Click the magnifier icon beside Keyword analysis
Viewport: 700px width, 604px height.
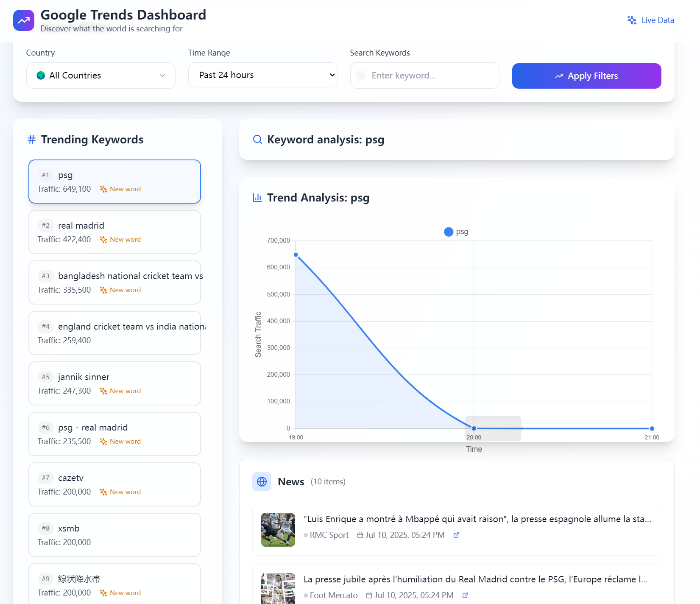(x=257, y=140)
